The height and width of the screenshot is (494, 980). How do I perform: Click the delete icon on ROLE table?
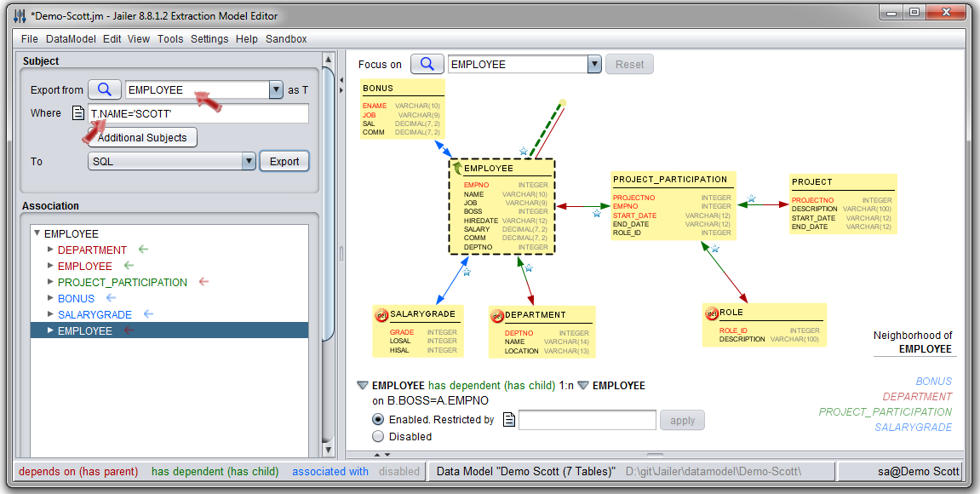[711, 313]
